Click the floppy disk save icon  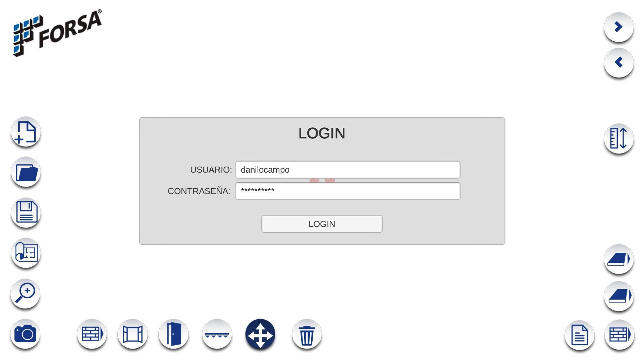coord(26,213)
